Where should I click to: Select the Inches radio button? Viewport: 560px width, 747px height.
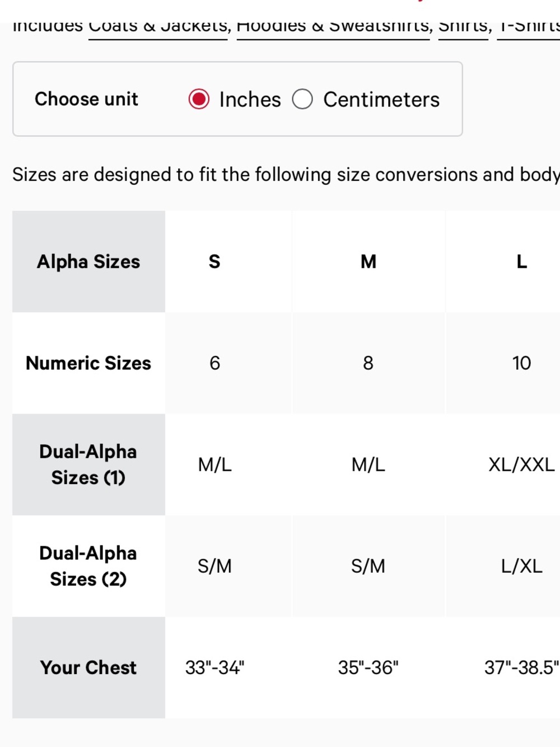[x=199, y=99]
